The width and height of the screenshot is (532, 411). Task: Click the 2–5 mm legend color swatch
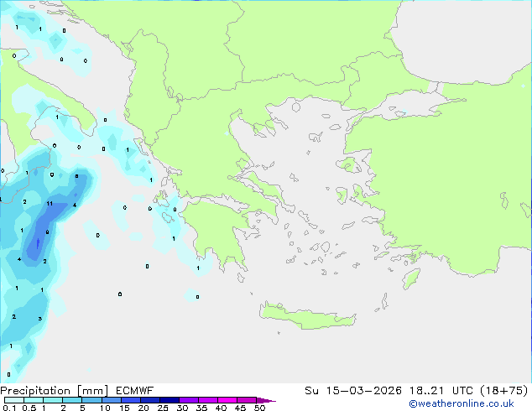(x=72, y=400)
